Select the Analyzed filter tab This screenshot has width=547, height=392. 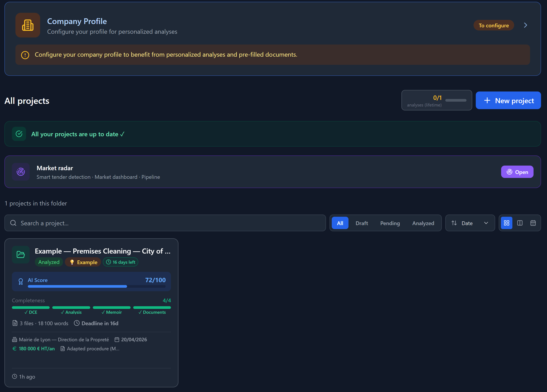click(x=423, y=223)
